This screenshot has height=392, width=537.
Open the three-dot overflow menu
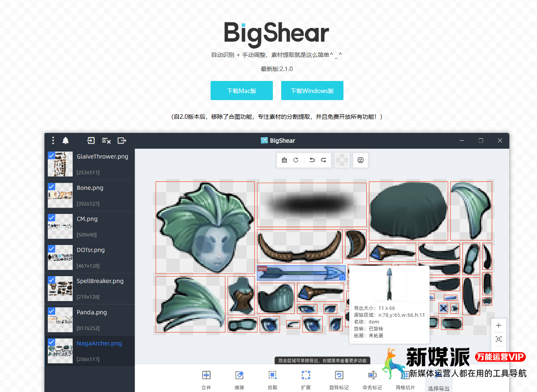[x=53, y=140]
